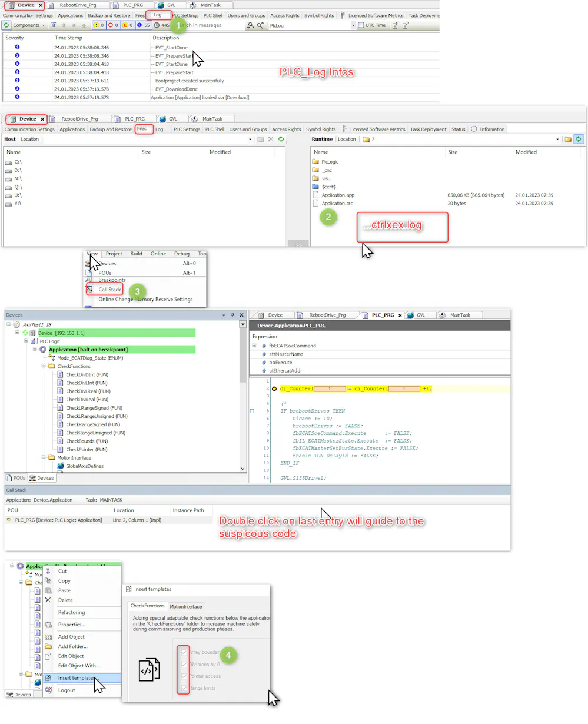
Task: Click the refresh icon in Log toolbar
Action: (x=6, y=25)
